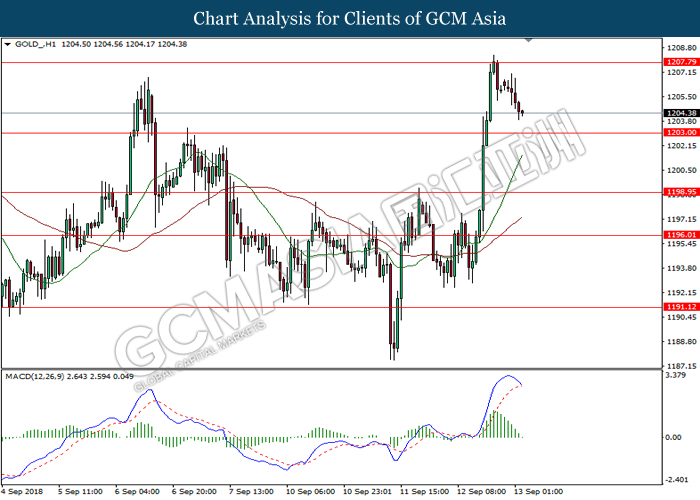Click the 1197.15 price axis value
The image size is (700, 500).
coord(681,219)
